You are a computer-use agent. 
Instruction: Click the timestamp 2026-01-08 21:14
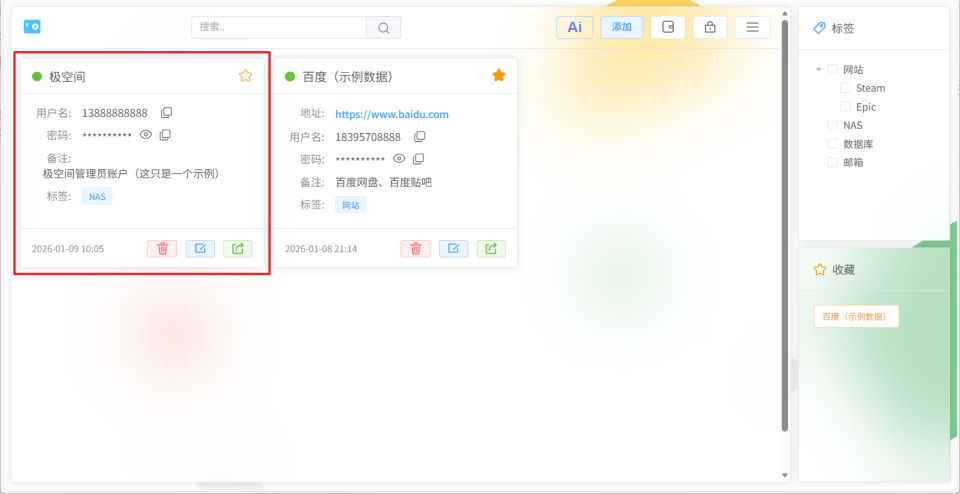[x=321, y=249]
